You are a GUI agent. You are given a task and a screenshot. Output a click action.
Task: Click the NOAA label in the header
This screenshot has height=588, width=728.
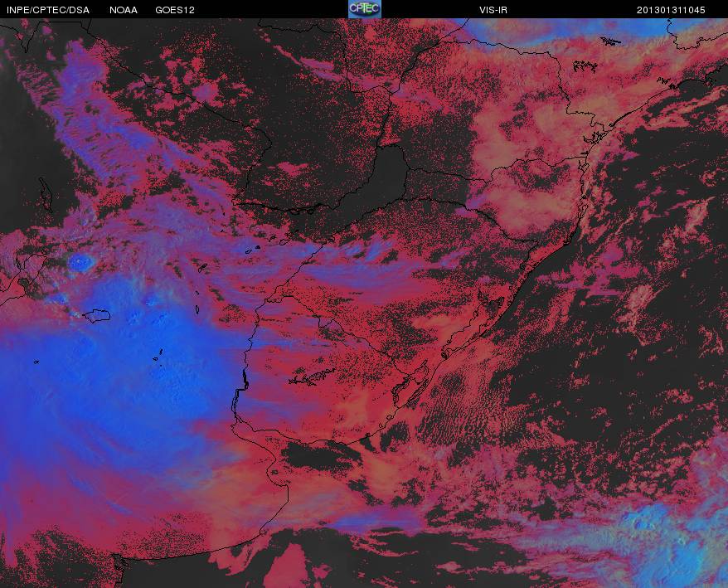(x=124, y=10)
